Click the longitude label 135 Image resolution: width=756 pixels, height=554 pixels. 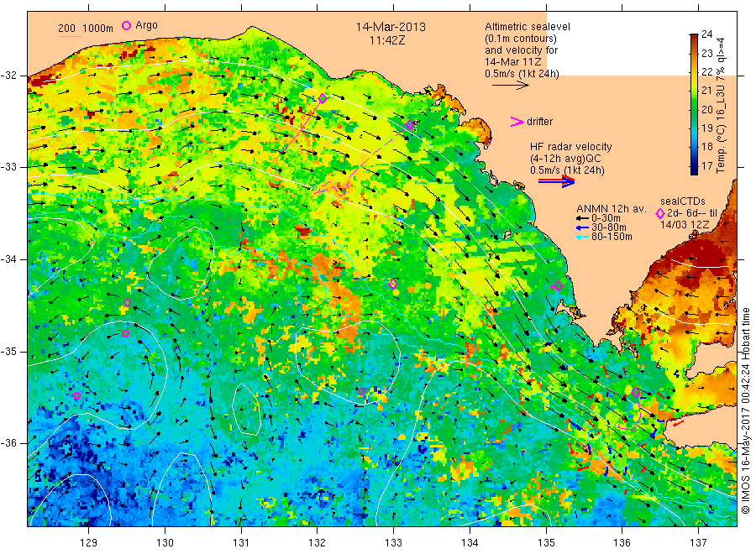pyautogui.click(x=546, y=543)
